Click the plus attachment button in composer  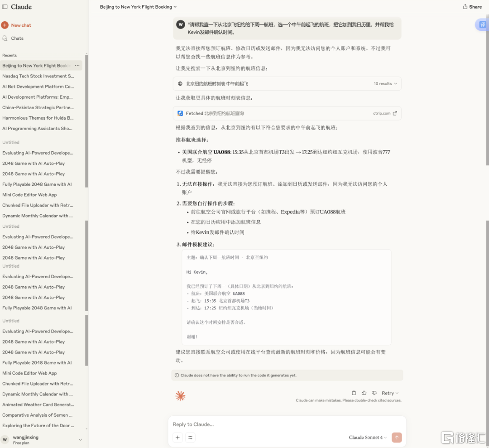(177, 438)
